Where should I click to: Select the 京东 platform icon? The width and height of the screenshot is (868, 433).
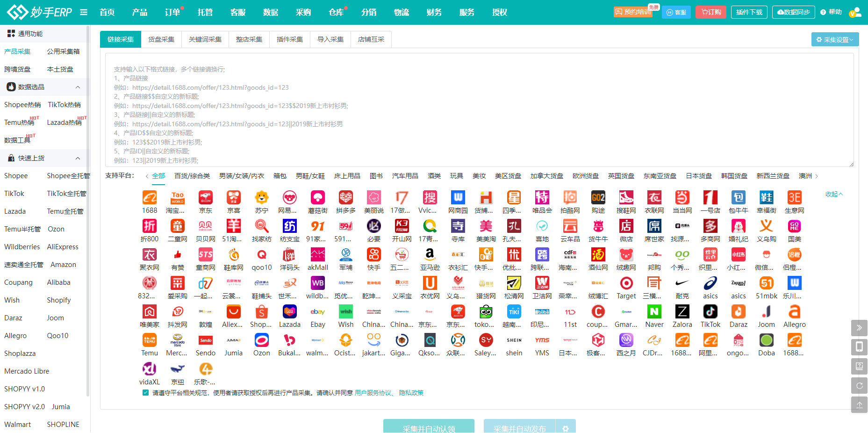[x=206, y=197]
